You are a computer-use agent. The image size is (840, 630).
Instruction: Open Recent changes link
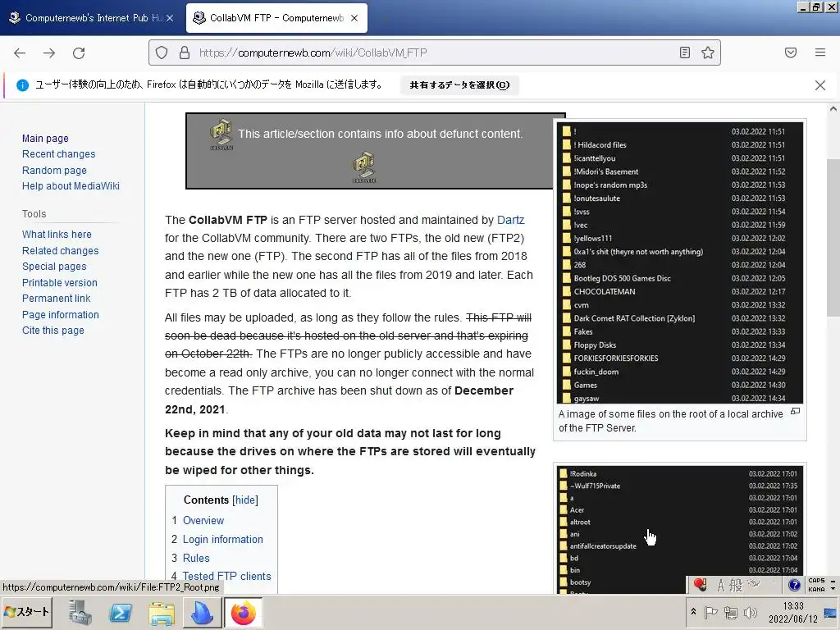click(x=58, y=153)
